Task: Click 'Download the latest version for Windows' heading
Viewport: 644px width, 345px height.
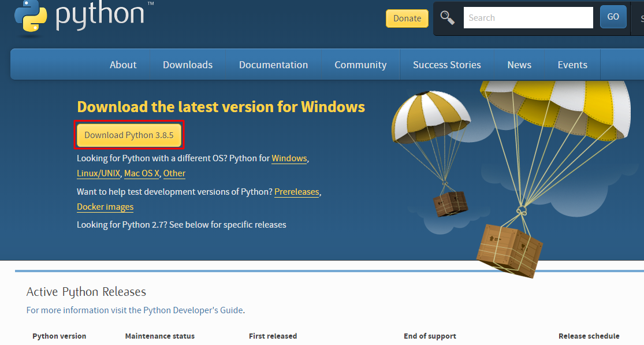Action: (x=221, y=107)
